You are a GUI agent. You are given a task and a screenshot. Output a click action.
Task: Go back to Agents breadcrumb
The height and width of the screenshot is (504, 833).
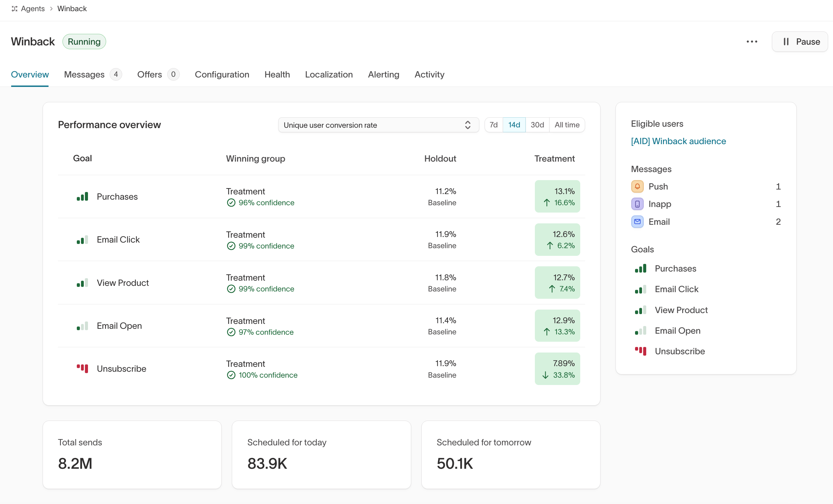pyautogui.click(x=32, y=9)
